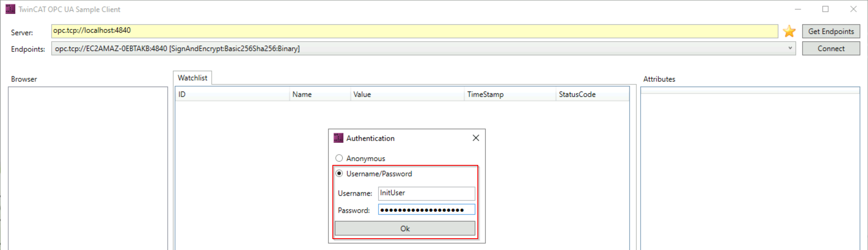This screenshot has height=250, width=868.
Task: Click the Get Endpoints button
Action: (831, 31)
